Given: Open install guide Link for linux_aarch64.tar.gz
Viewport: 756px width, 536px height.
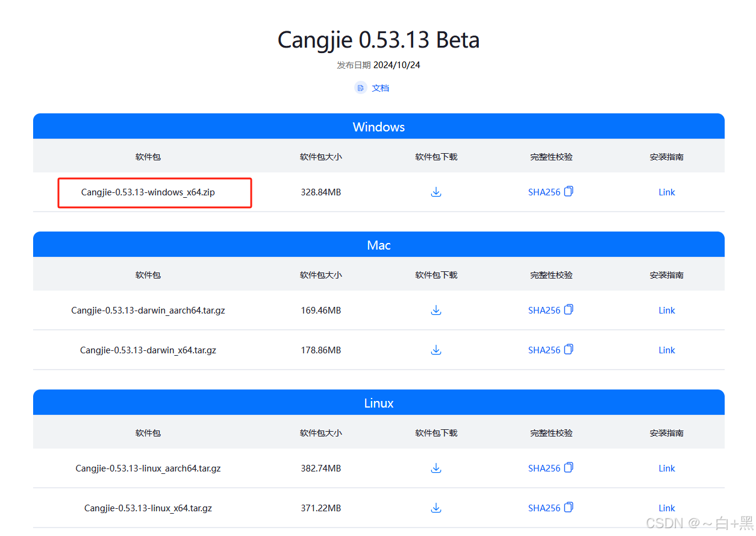Looking at the screenshot, I should coord(667,468).
